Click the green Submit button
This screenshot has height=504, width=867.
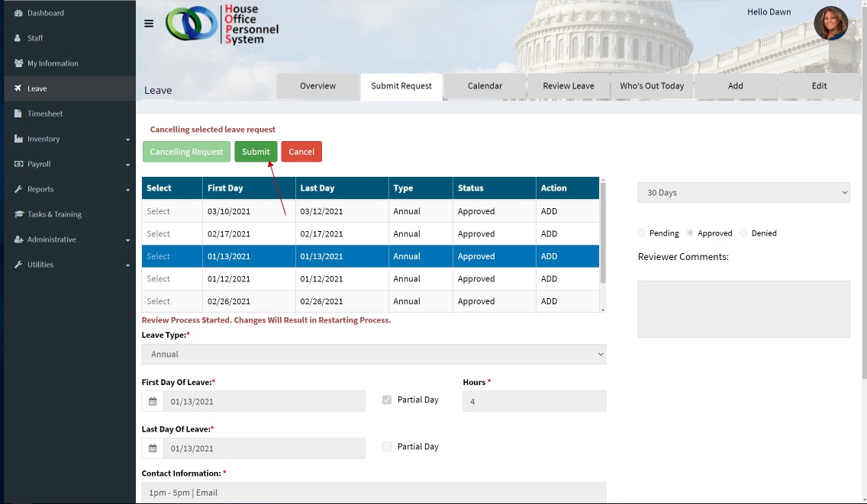click(256, 152)
